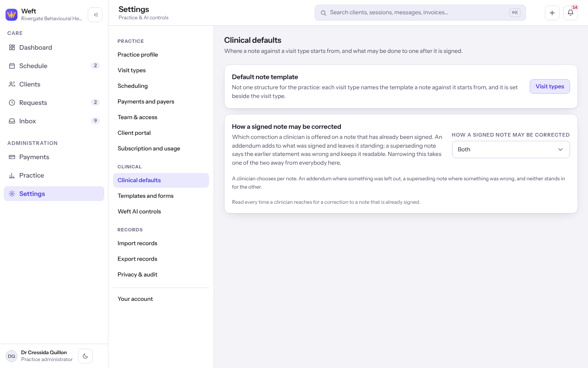Click Dr Cressida Quillon's name
This screenshot has width=588, height=368.
[44, 352]
